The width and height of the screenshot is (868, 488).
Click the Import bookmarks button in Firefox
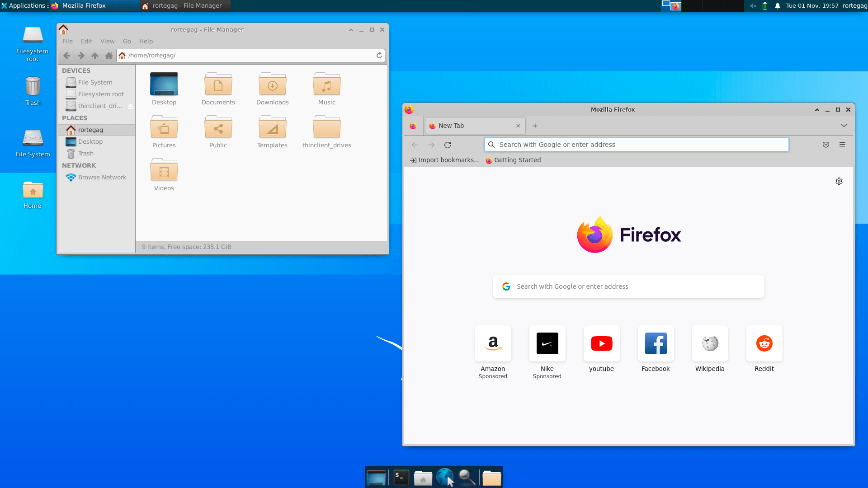tap(443, 160)
